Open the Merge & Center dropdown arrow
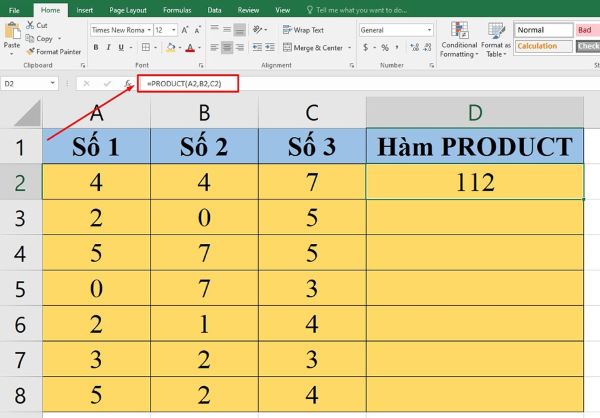This screenshot has width=600, height=418. [x=348, y=47]
